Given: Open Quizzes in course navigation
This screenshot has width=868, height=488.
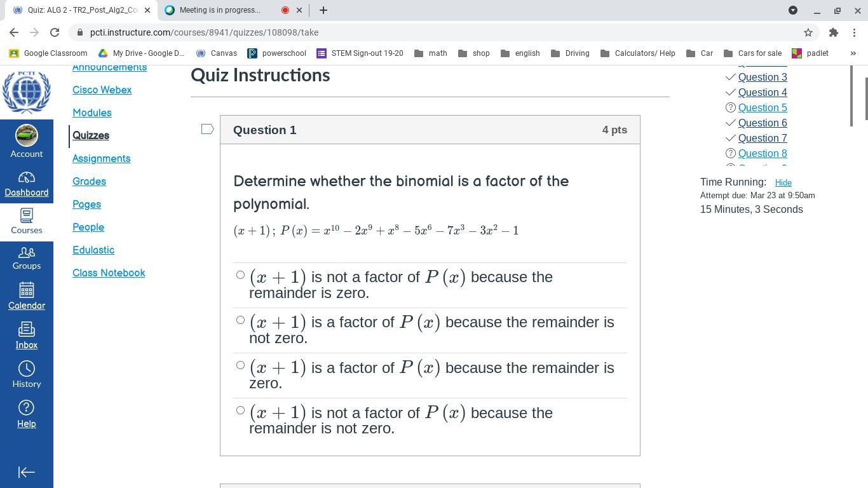Looking at the screenshot, I should pos(91,136).
